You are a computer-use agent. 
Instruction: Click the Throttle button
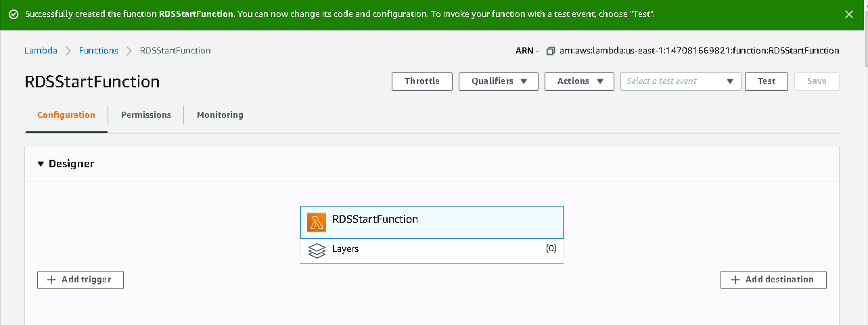421,81
